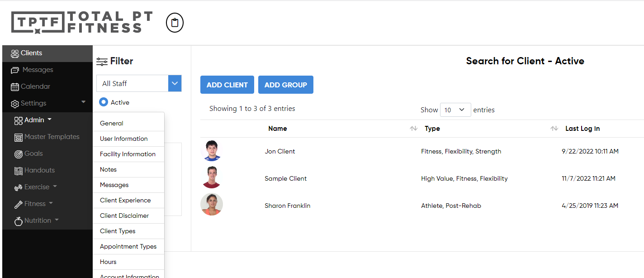This screenshot has height=278, width=644.
Task: Open Appointment Types menu entry
Action: coord(128,246)
